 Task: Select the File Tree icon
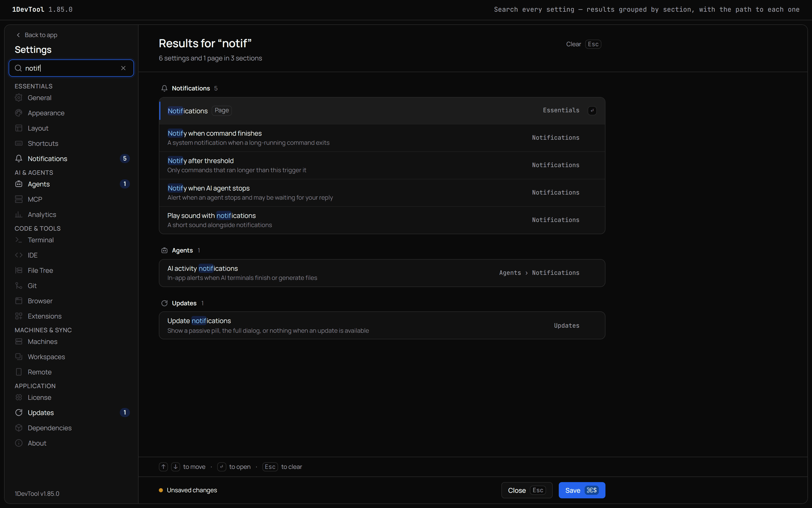(x=19, y=271)
